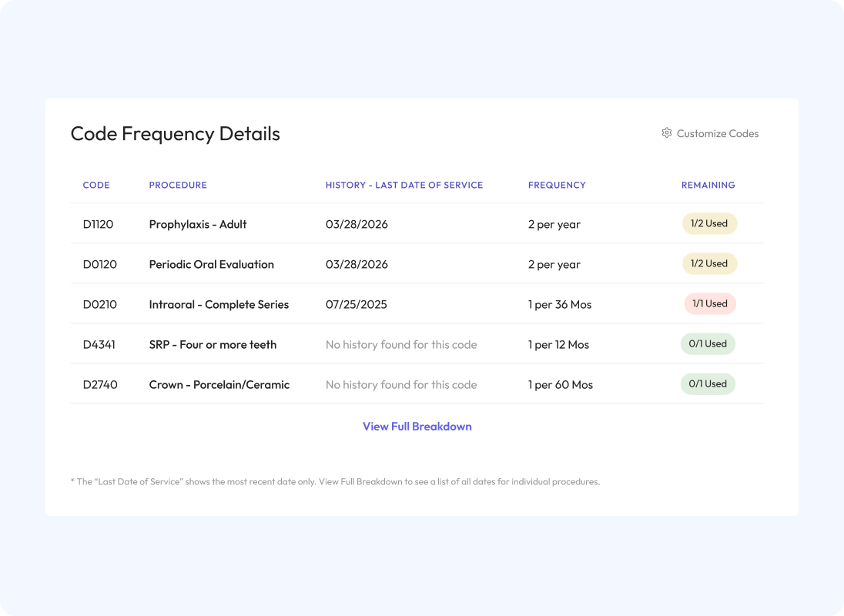Image resolution: width=844 pixels, height=616 pixels.
Task: Click the Last Date of Service footnote text
Action: point(335,481)
